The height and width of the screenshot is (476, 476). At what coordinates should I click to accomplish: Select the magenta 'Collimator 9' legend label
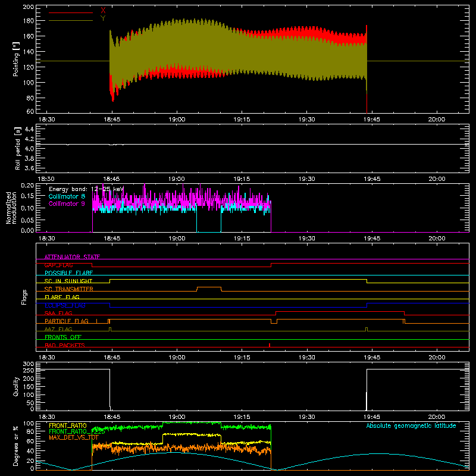click(67, 203)
